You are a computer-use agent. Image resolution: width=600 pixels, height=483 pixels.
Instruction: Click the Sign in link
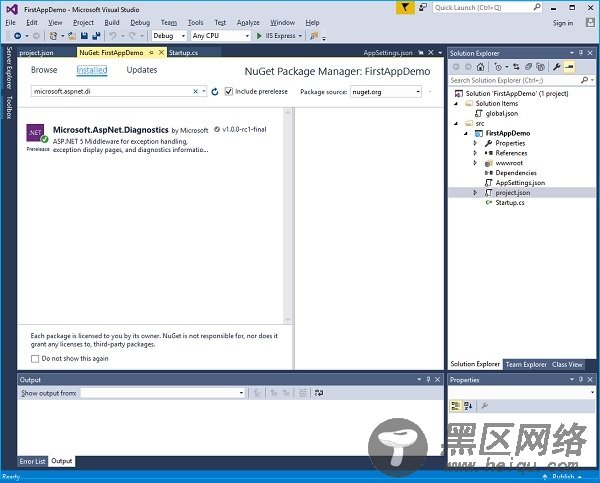[563, 23]
